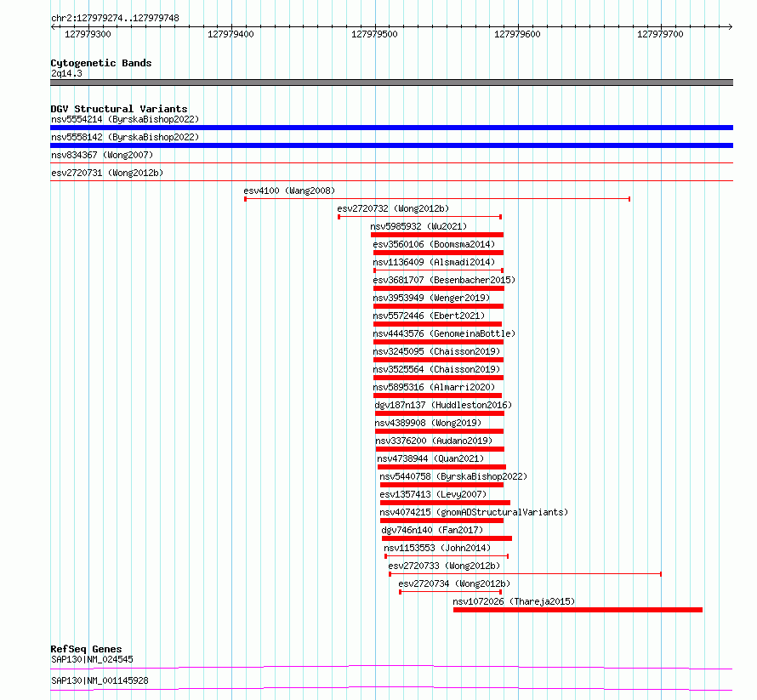
Task: Click the ruler label 127979500
Action: point(374,34)
